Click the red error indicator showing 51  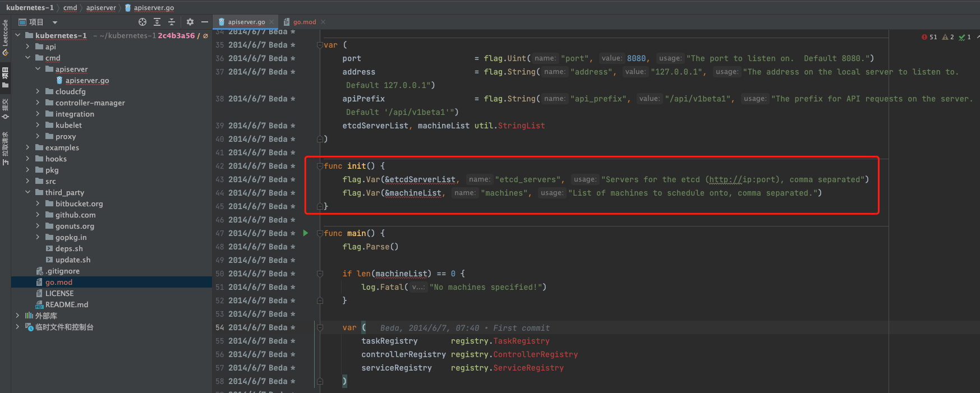[x=929, y=37]
